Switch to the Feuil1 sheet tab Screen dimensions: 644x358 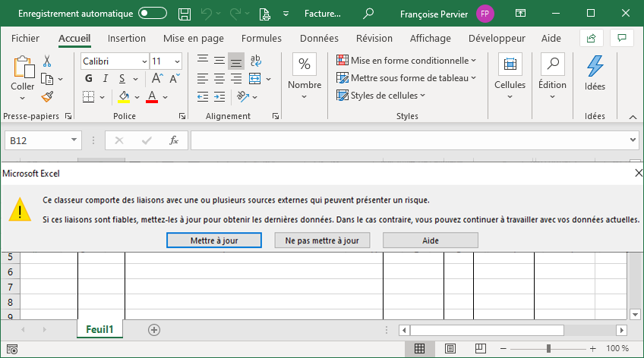(x=99, y=329)
